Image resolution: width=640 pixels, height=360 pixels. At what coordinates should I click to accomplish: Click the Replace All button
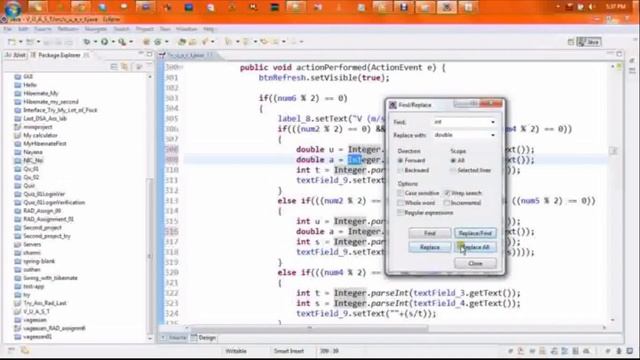click(x=475, y=247)
